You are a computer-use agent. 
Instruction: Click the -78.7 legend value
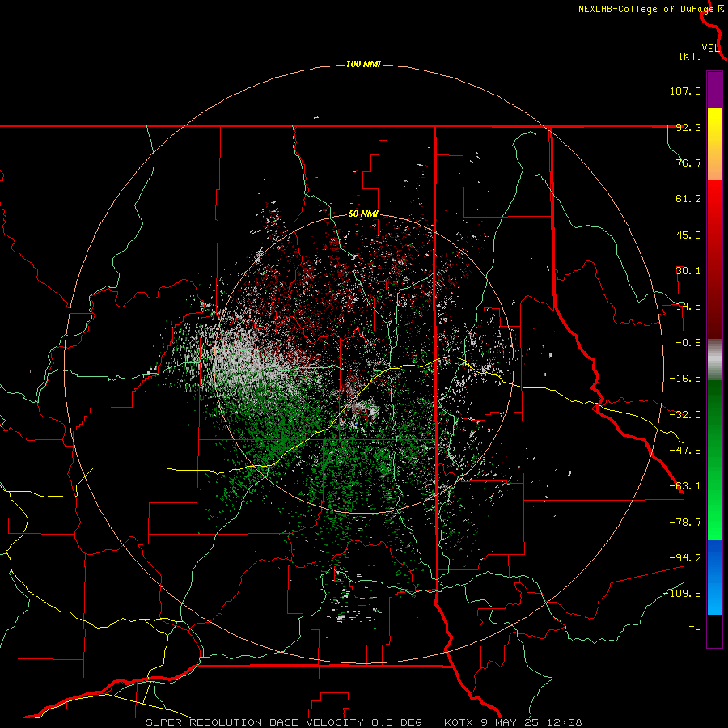coord(685,523)
